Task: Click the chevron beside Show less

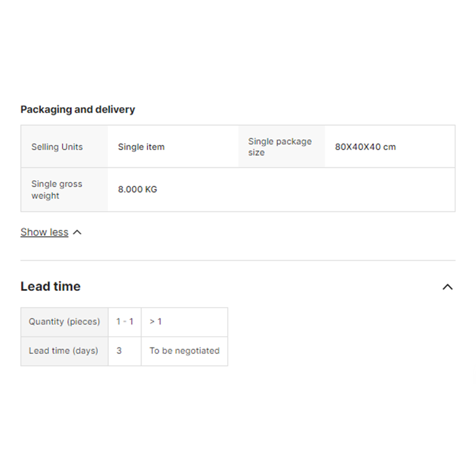Action: coord(77,232)
